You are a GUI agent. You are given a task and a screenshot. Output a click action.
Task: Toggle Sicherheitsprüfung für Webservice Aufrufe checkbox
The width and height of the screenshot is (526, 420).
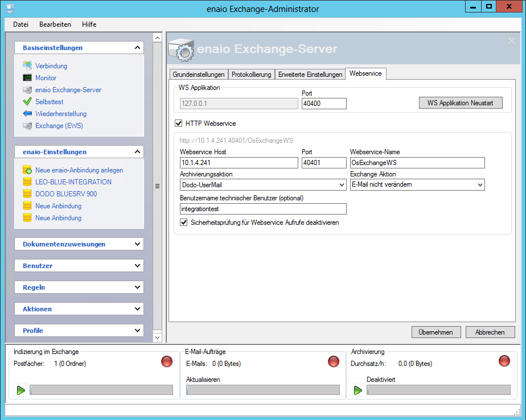(x=184, y=223)
